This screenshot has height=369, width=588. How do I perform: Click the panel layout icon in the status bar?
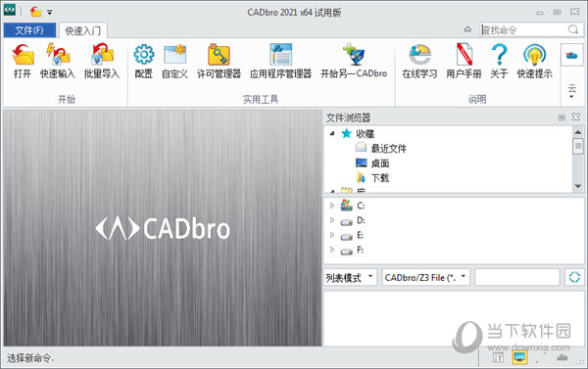point(498,358)
